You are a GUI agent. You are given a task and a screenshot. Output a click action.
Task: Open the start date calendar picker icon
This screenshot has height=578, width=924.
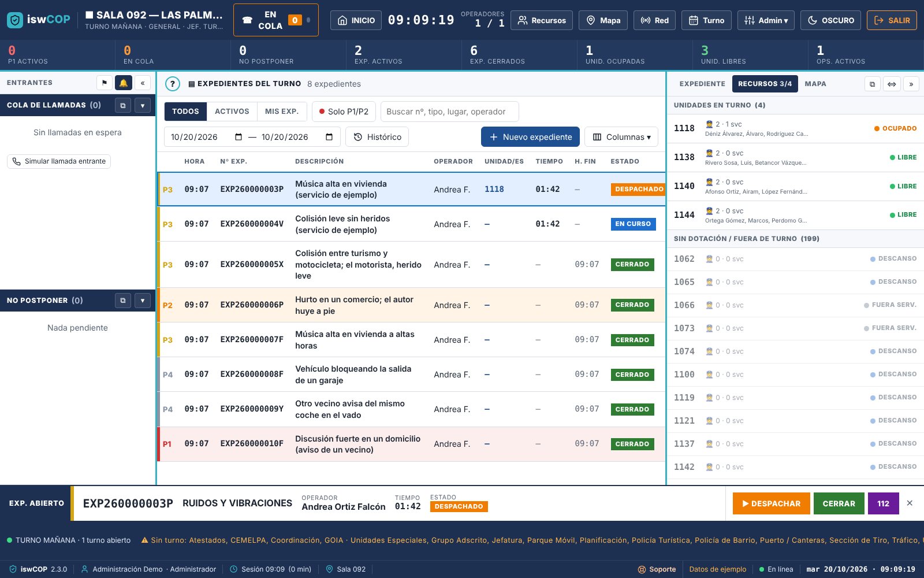pos(239,137)
